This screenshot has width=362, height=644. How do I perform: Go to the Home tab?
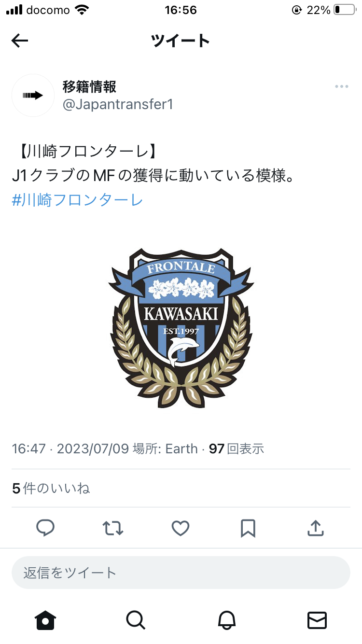pos(45,620)
